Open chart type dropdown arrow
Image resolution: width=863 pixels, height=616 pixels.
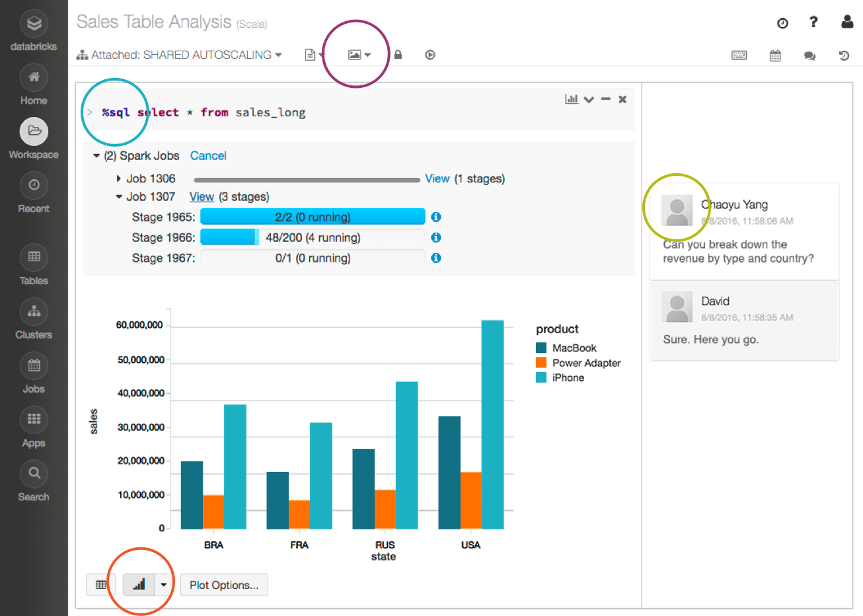point(163,585)
